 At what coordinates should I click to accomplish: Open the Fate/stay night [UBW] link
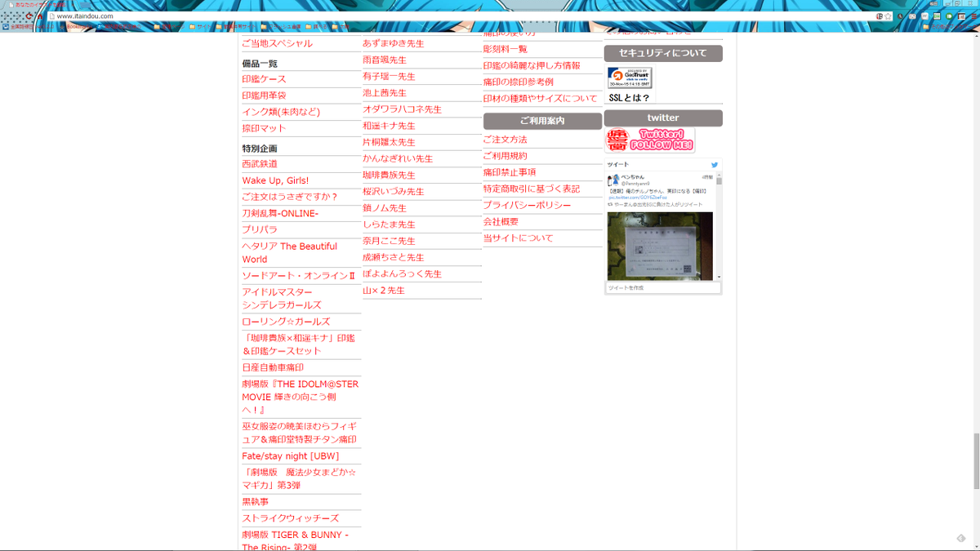click(290, 456)
